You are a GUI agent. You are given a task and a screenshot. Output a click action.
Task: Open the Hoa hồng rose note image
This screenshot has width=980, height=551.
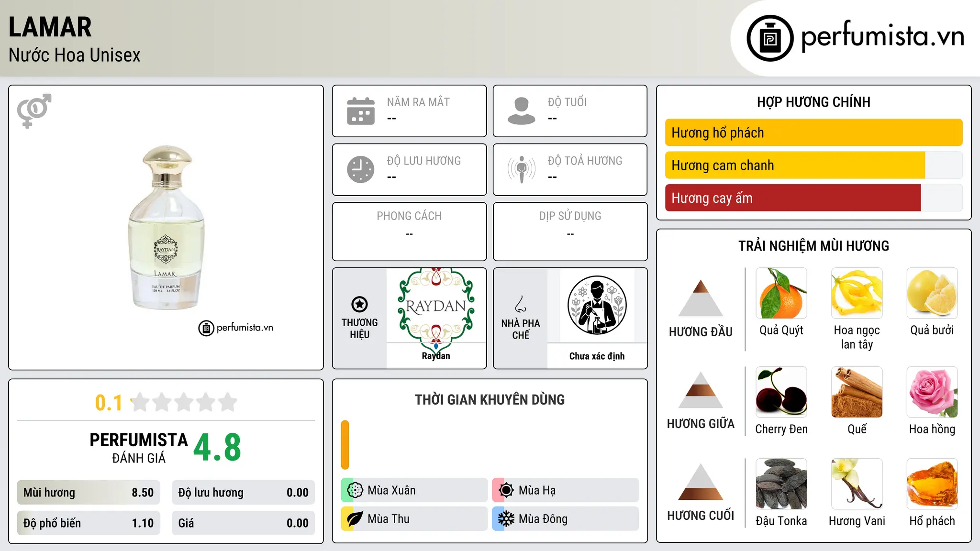tap(932, 392)
